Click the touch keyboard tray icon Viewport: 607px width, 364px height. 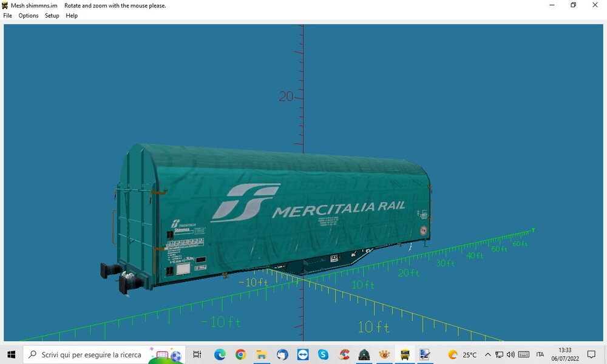tap(524, 354)
